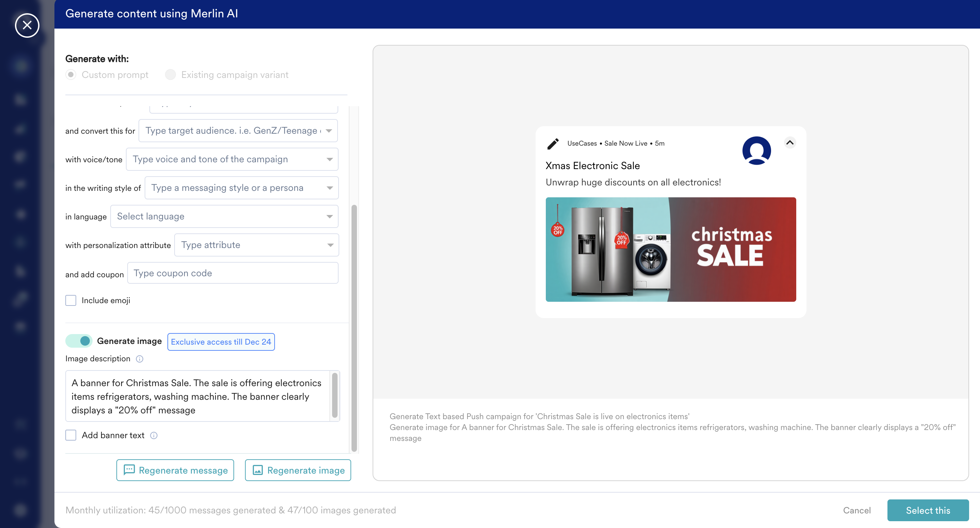Open the messaging style or persona dropdown
The image size is (980, 528).
pos(242,187)
